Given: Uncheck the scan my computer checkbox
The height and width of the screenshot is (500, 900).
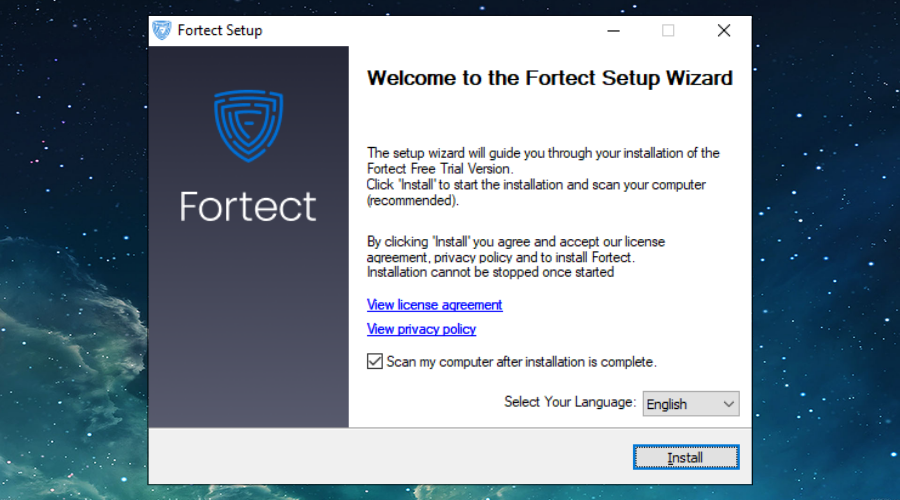Looking at the screenshot, I should click(x=375, y=361).
